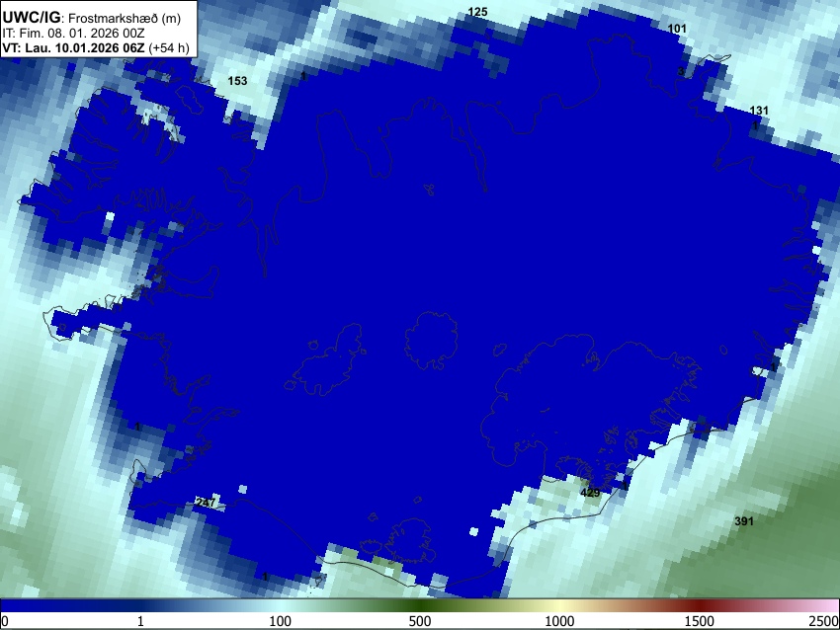
Task: Select the initial time line "IT: Fim. 08. 01. 2026 00Z"
Action: [x=73, y=34]
